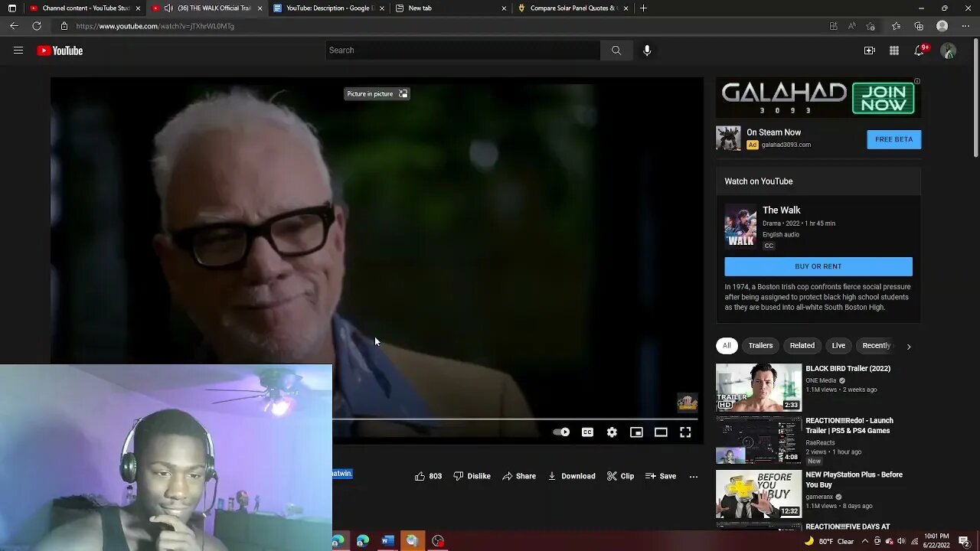The image size is (980, 551).
Task: Open Word from the taskbar
Action: tap(387, 541)
